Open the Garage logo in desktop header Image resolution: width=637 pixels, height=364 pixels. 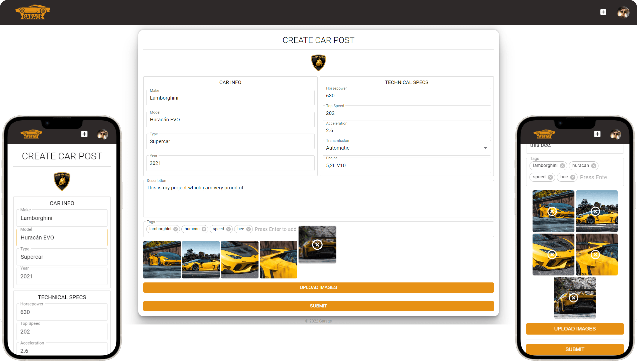(33, 12)
